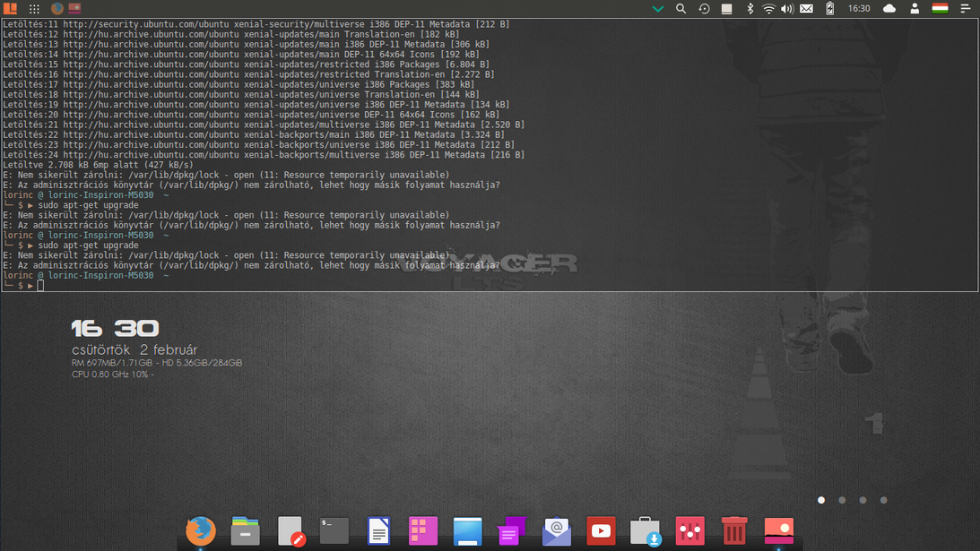Open the blue window desktop icon in dock
Image resolution: width=980 pixels, height=551 pixels.
tap(467, 531)
